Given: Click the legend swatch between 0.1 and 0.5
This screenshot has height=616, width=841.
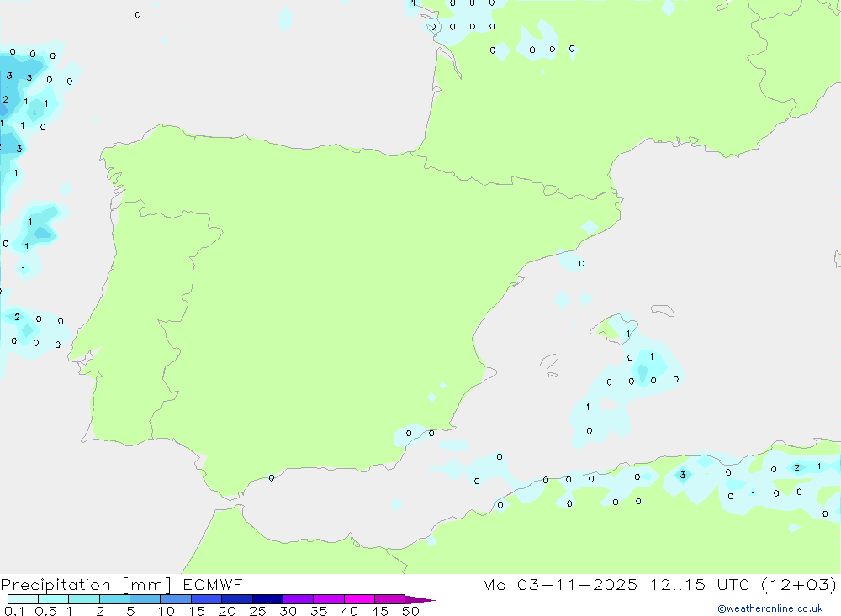Looking at the screenshot, I should (x=23, y=599).
